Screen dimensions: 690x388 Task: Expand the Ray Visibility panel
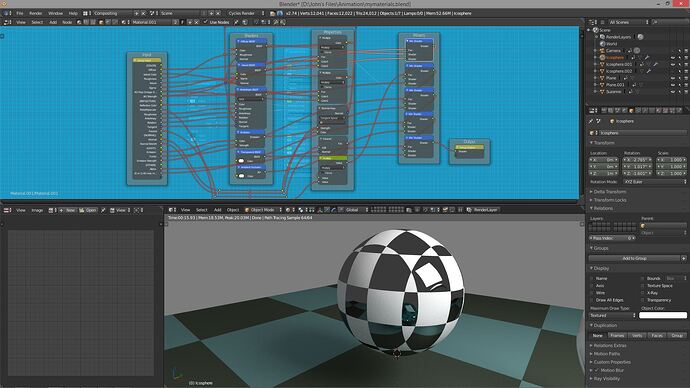(606, 379)
